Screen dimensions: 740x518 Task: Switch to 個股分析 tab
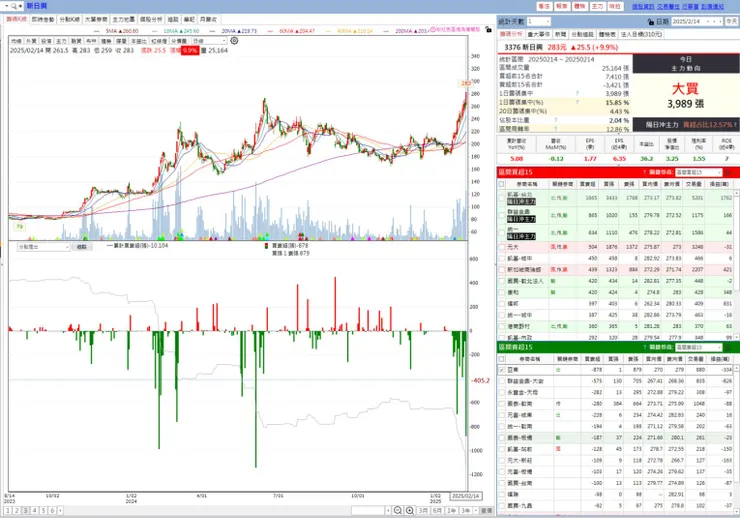click(151, 19)
